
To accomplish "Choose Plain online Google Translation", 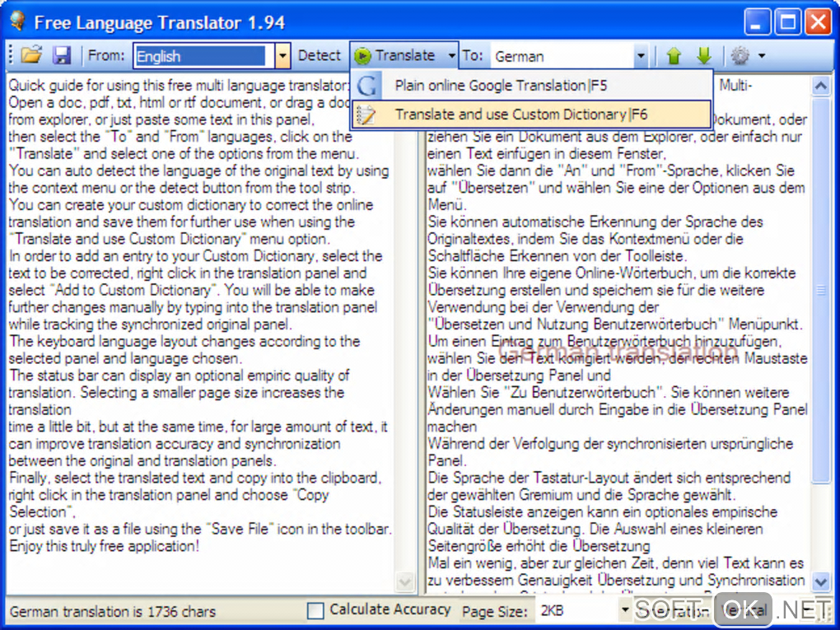I will 531,86.
